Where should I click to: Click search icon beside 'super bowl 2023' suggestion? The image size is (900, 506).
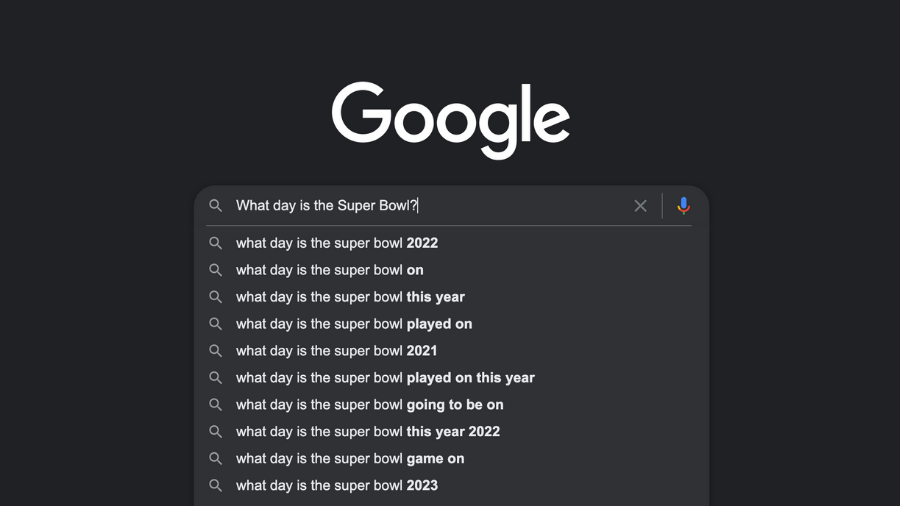coord(215,486)
